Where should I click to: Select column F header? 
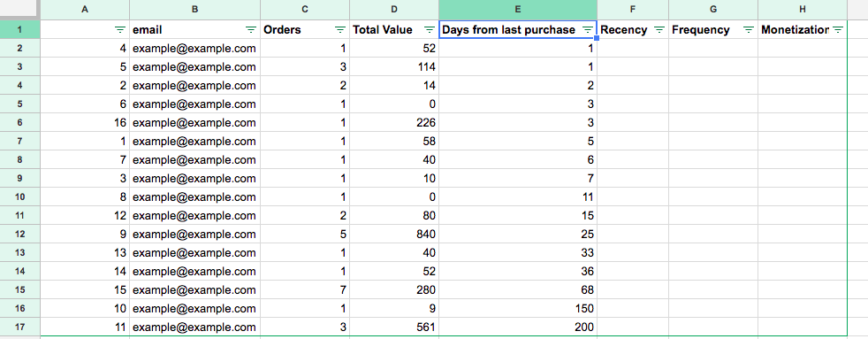pyautogui.click(x=633, y=10)
